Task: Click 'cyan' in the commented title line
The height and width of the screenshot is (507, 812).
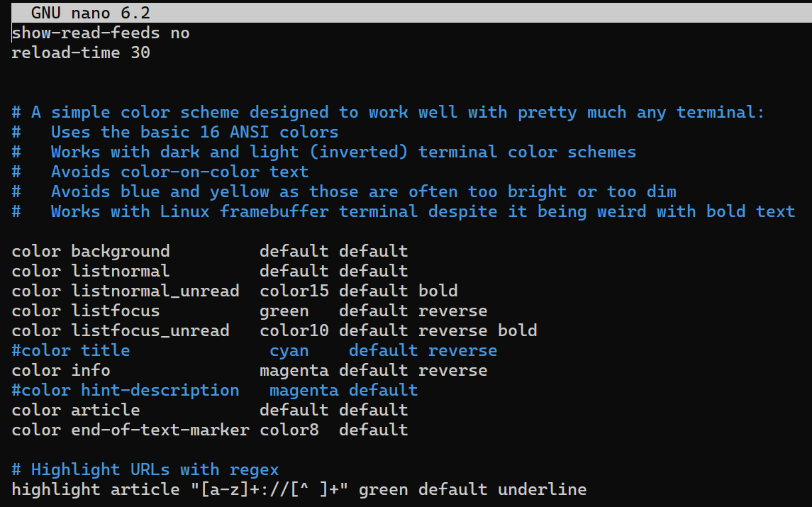Action: click(x=289, y=350)
